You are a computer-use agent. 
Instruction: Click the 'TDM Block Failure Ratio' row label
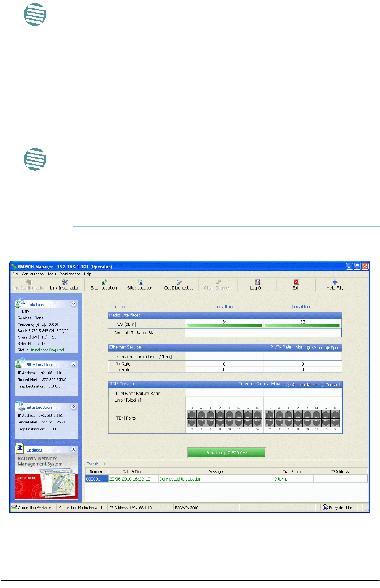click(x=138, y=393)
